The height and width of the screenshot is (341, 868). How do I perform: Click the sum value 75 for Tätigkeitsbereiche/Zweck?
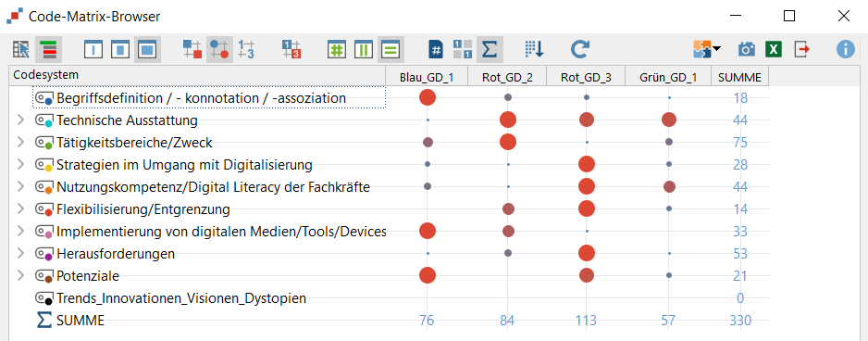coord(740,143)
